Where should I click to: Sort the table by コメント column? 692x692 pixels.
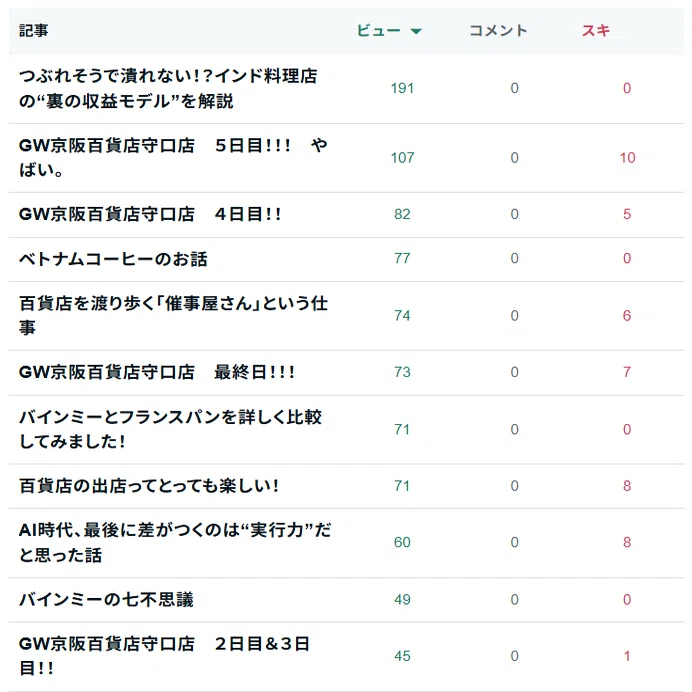pyautogui.click(x=498, y=30)
